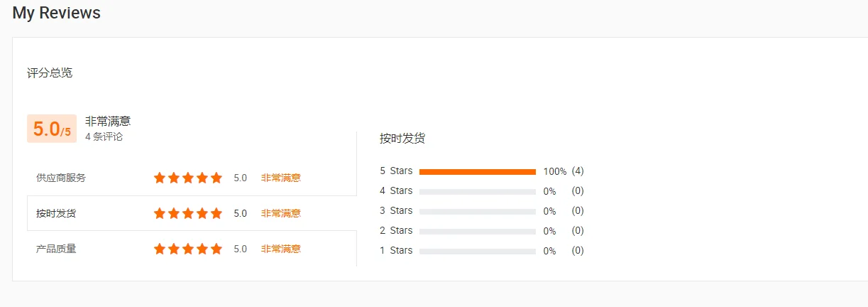Click the star icons next to 产品质量
This screenshot has width=868, height=307.
(x=188, y=249)
